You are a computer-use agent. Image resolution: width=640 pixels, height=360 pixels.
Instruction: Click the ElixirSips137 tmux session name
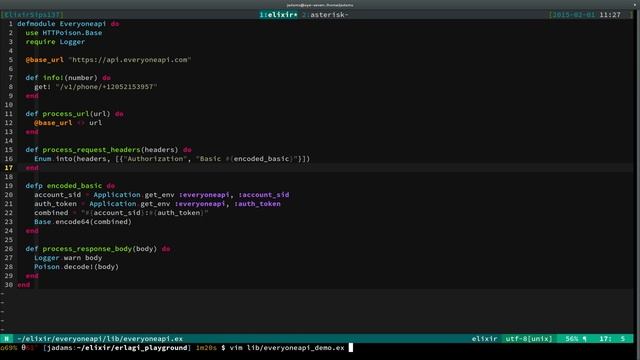(32, 15)
